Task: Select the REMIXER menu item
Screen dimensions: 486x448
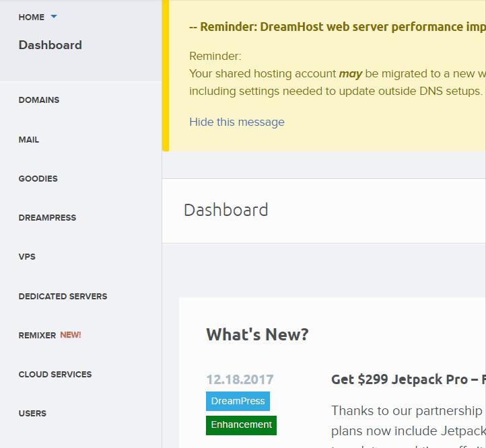Action: tap(37, 336)
